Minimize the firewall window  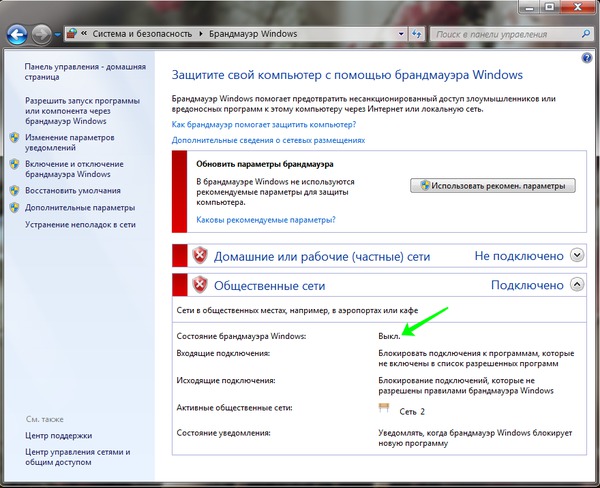point(530,7)
